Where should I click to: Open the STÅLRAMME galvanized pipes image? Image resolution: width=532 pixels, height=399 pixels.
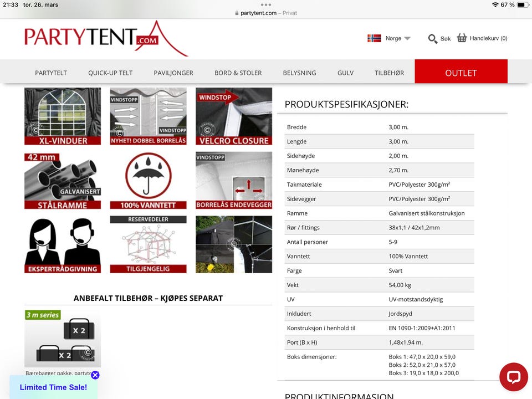click(63, 181)
